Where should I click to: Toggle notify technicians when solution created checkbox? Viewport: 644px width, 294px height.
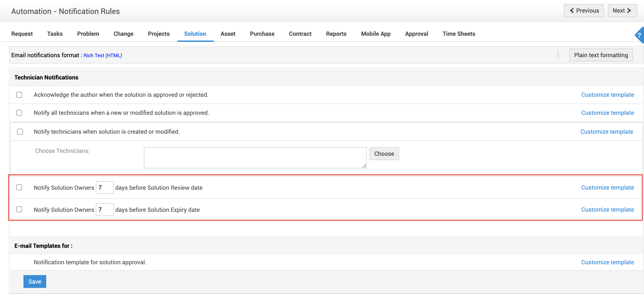[x=20, y=132]
